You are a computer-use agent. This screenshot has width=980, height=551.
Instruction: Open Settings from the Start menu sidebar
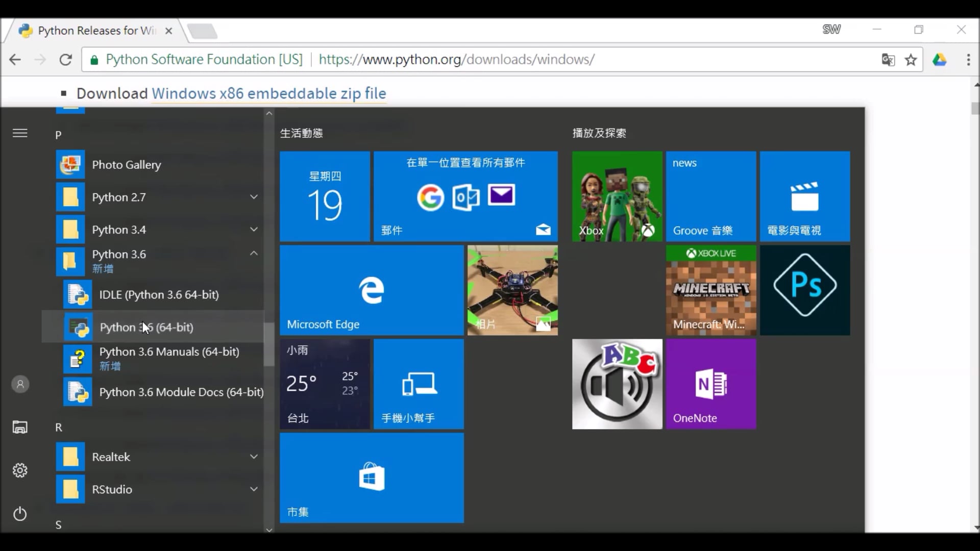click(x=20, y=470)
